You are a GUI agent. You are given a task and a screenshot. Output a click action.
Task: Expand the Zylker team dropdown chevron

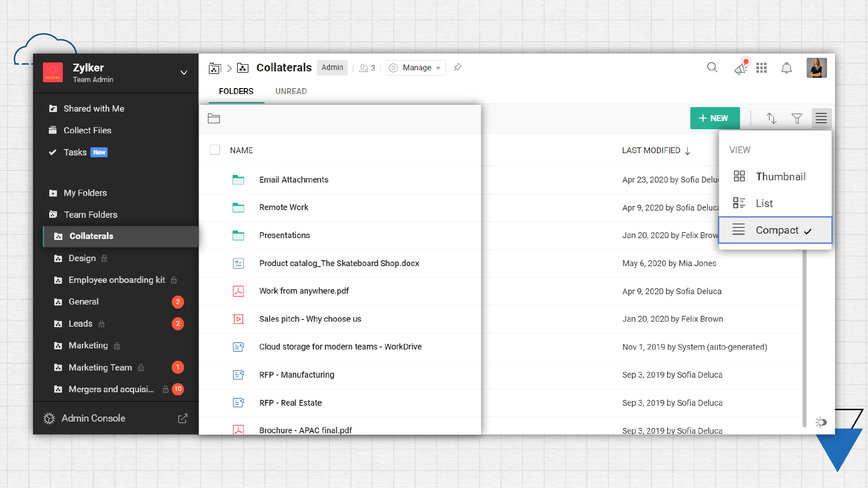[x=184, y=73]
